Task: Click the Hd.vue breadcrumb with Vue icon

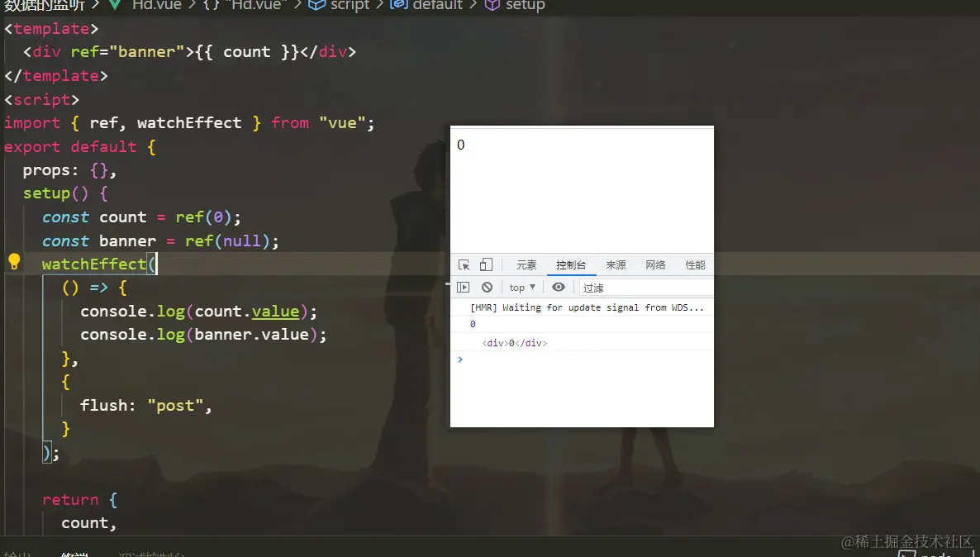Action: (145, 5)
